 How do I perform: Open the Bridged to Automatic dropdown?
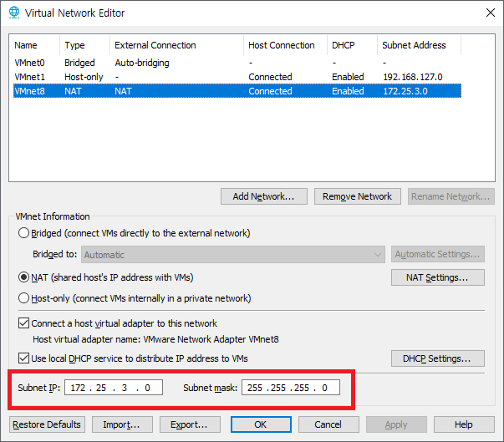pyautogui.click(x=233, y=254)
